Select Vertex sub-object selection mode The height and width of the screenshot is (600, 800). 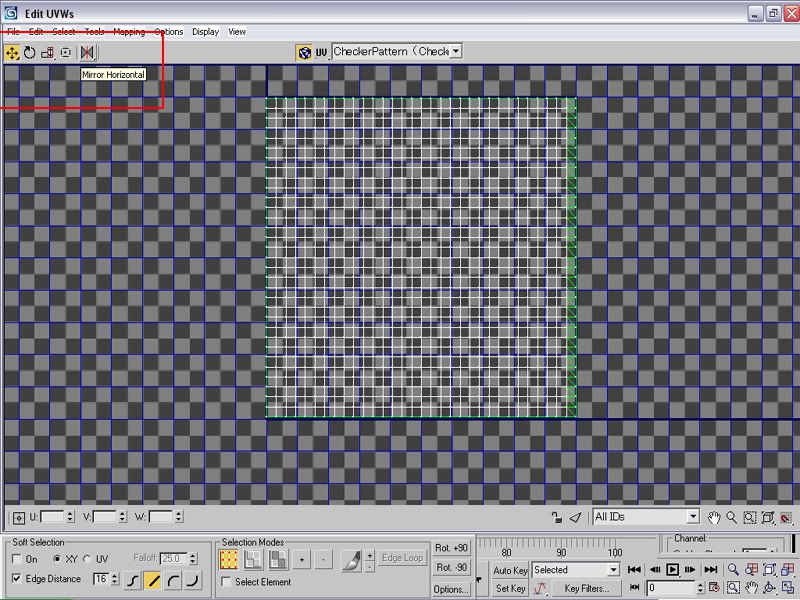229,560
